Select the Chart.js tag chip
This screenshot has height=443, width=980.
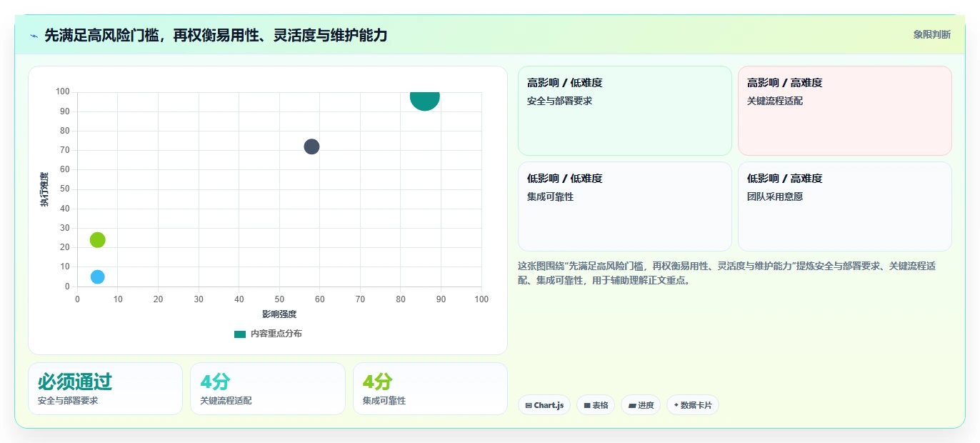[x=544, y=405]
